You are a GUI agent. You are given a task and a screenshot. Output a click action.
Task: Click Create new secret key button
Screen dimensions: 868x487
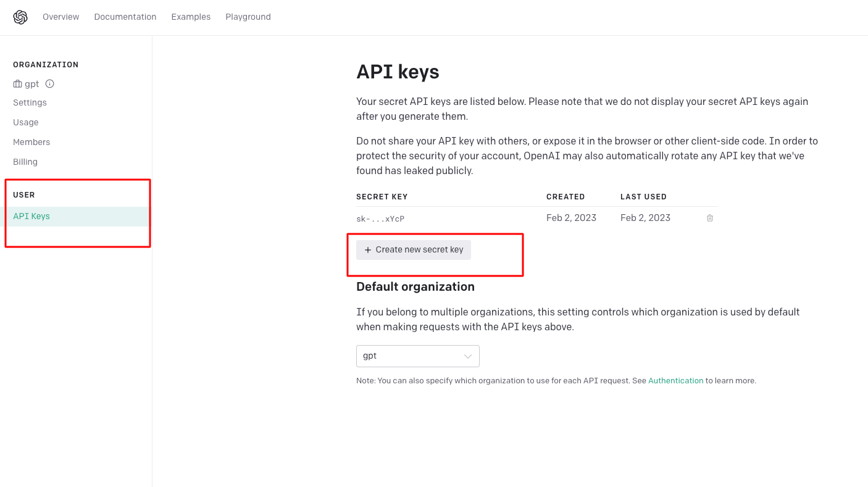(414, 250)
